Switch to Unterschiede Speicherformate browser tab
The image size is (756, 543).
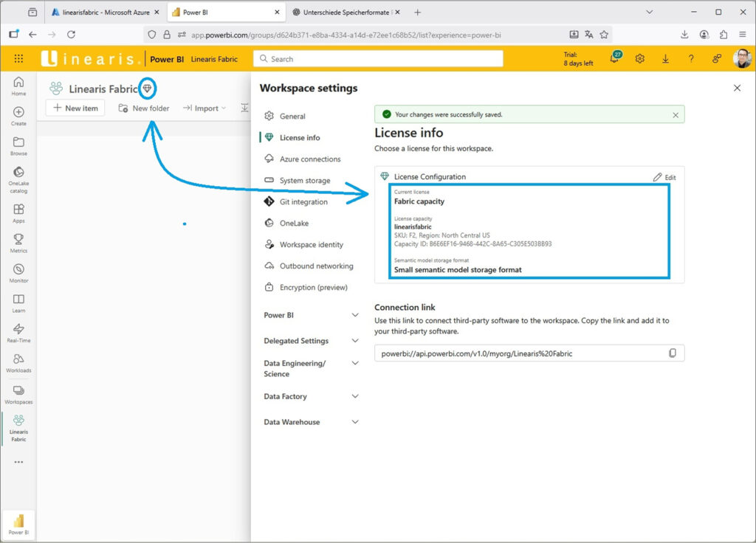click(x=346, y=12)
